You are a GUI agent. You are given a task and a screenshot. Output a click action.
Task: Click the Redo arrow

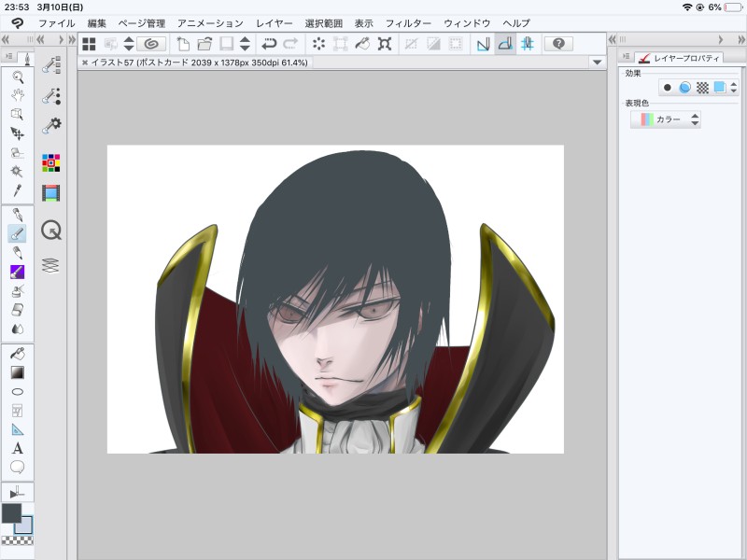(290, 44)
